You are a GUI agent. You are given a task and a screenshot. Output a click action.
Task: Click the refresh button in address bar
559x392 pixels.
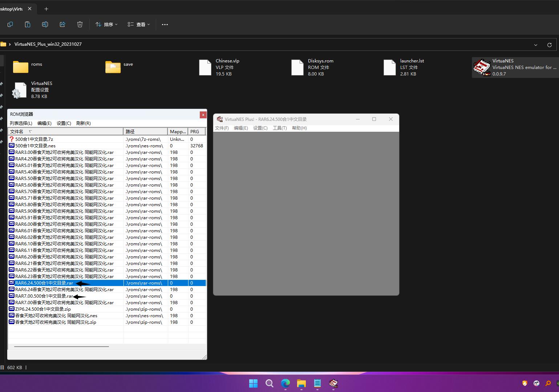tap(550, 45)
